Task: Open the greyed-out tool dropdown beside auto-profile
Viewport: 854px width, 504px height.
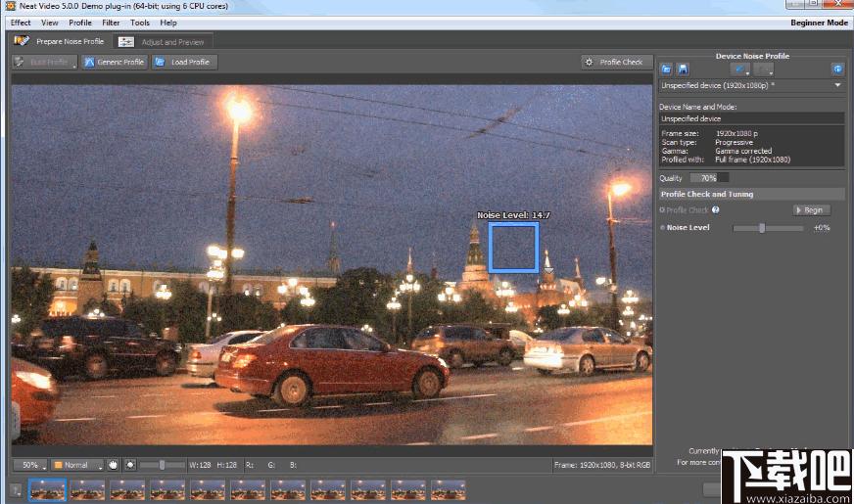Action: click(x=763, y=69)
